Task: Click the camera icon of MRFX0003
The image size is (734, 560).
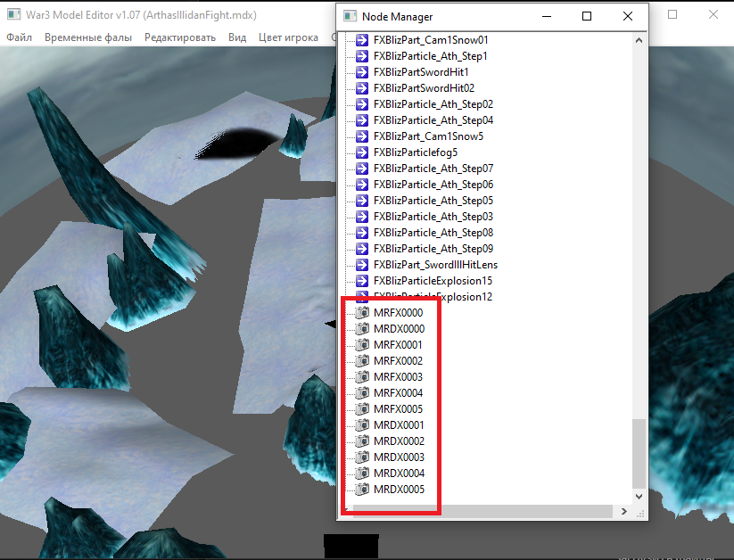Action: pyautogui.click(x=362, y=376)
